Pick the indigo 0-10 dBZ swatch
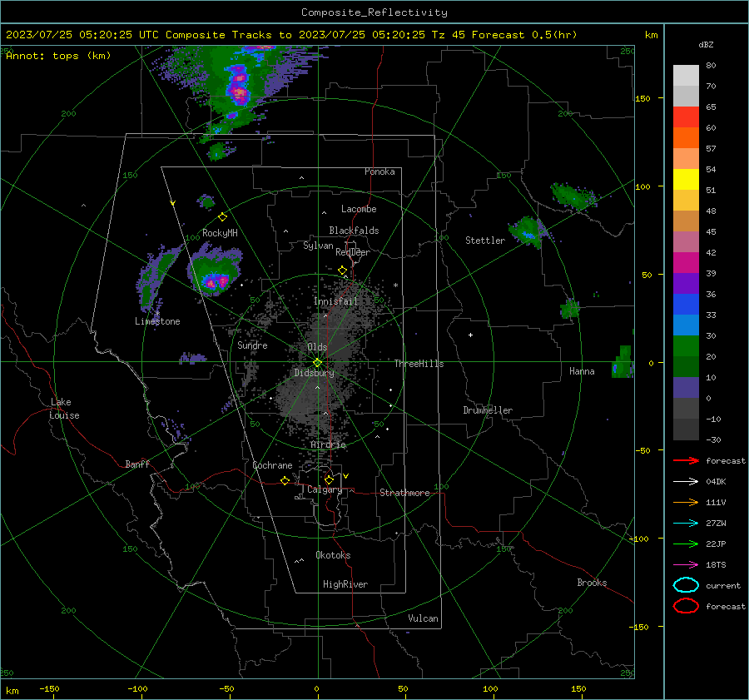The width and height of the screenshot is (749, 700). pyautogui.click(x=686, y=388)
